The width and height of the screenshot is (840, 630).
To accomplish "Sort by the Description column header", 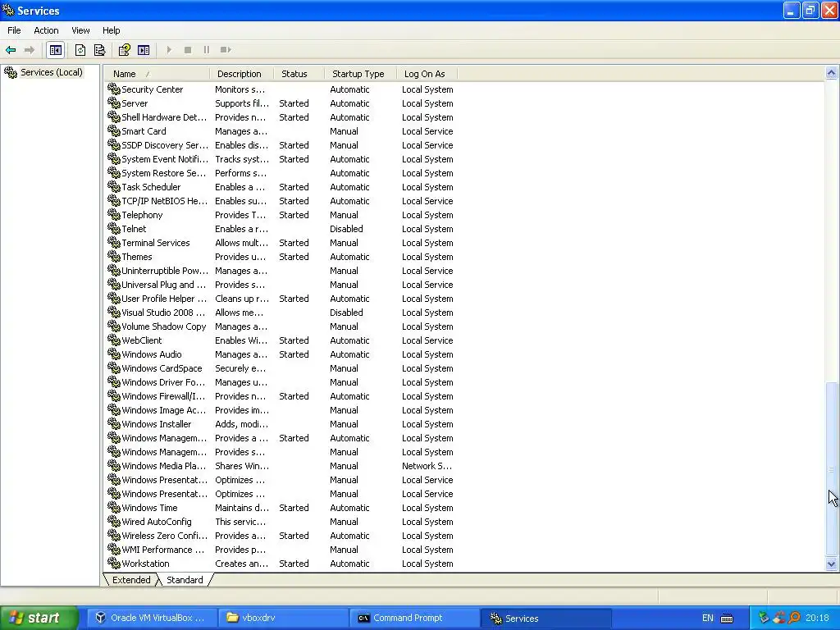I will tap(242, 74).
